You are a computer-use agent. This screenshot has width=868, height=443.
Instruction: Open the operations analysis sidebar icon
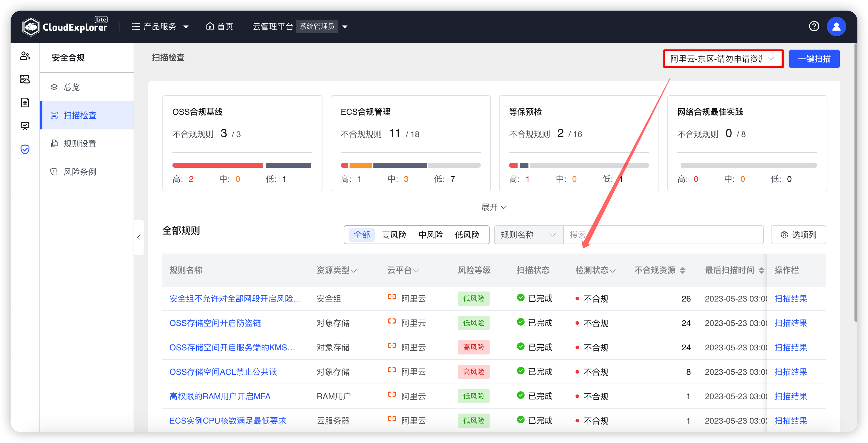click(25, 126)
